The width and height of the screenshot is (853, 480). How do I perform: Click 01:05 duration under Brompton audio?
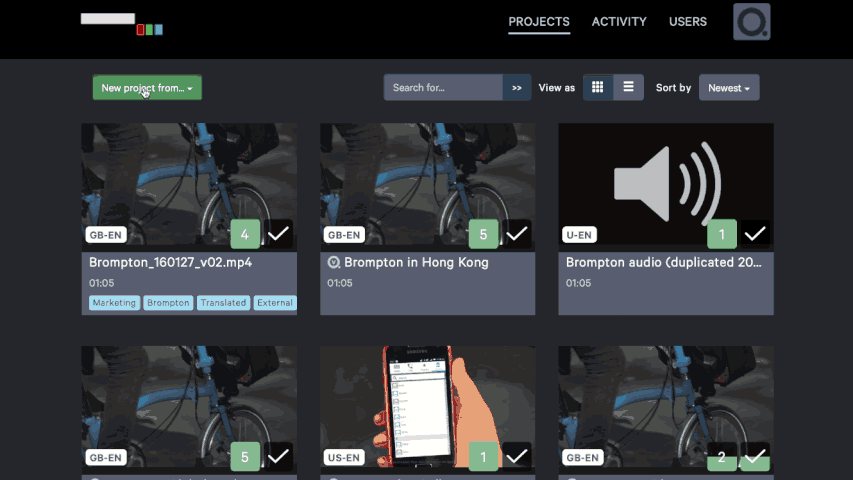click(x=578, y=283)
